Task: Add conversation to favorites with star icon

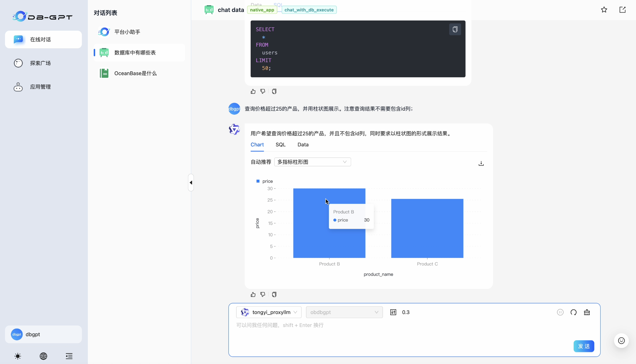Action: tap(604, 10)
